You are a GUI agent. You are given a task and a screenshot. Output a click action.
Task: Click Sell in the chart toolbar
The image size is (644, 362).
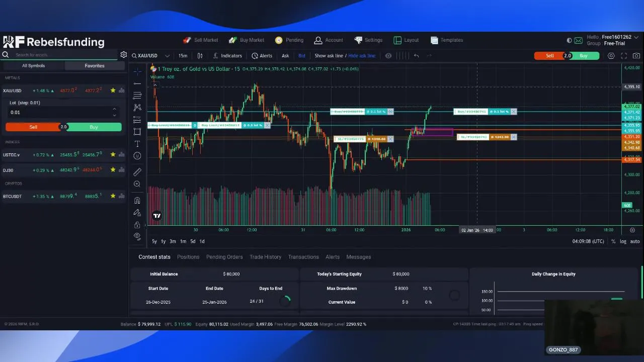pyautogui.click(x=549, y=56)
